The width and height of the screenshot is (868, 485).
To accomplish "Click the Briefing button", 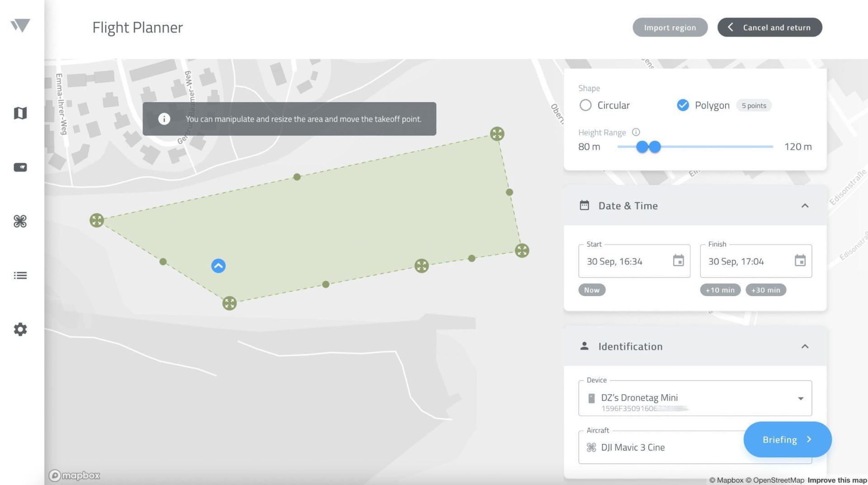I will click(787, 439).
